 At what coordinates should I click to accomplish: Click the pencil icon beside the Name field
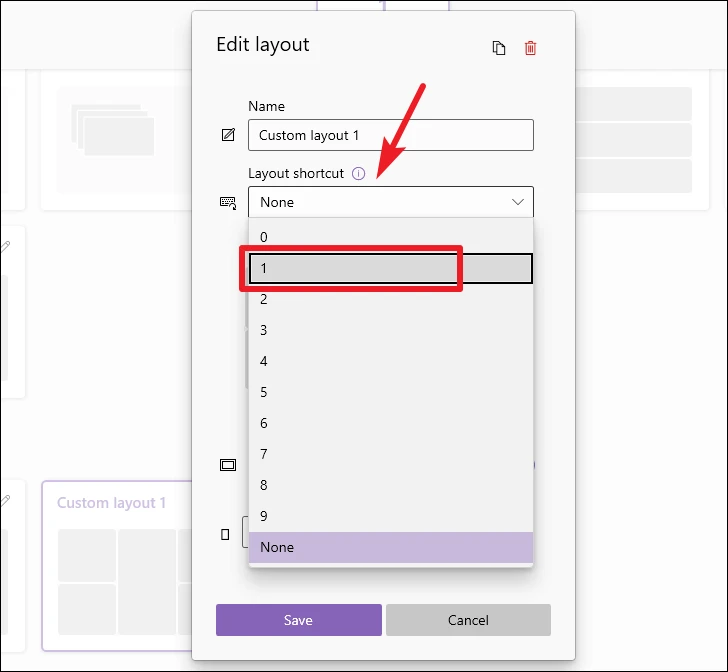tap(228, 135)
